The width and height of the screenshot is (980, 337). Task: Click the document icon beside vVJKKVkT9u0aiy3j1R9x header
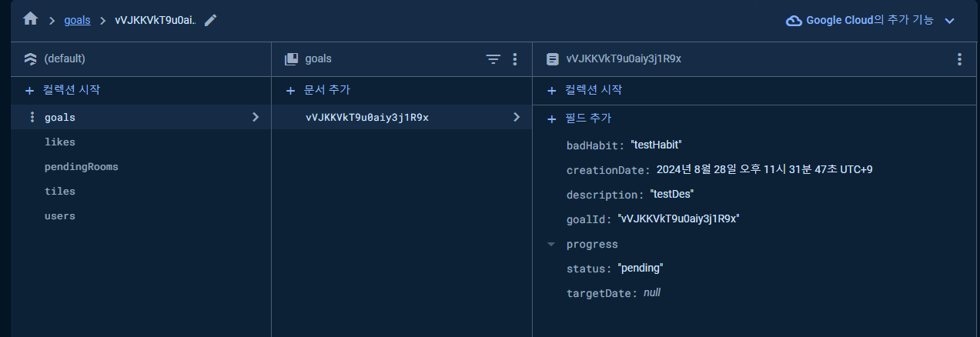(552, 58)
